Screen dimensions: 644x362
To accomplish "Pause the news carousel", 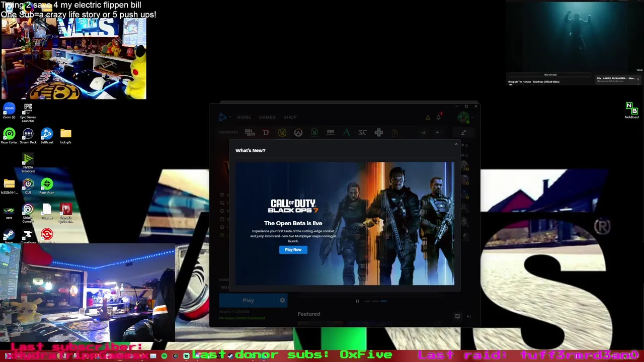I will pyautogui.click(x=357, y=301).
